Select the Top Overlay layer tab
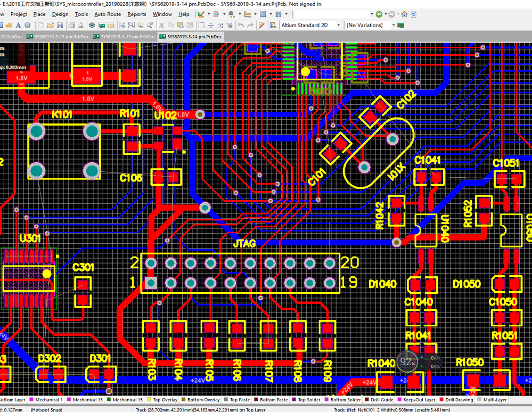 click(162, 400)
